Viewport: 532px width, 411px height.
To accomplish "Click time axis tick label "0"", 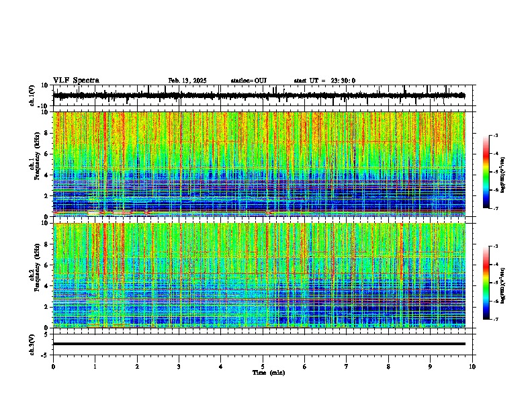I will coord(53,367).
